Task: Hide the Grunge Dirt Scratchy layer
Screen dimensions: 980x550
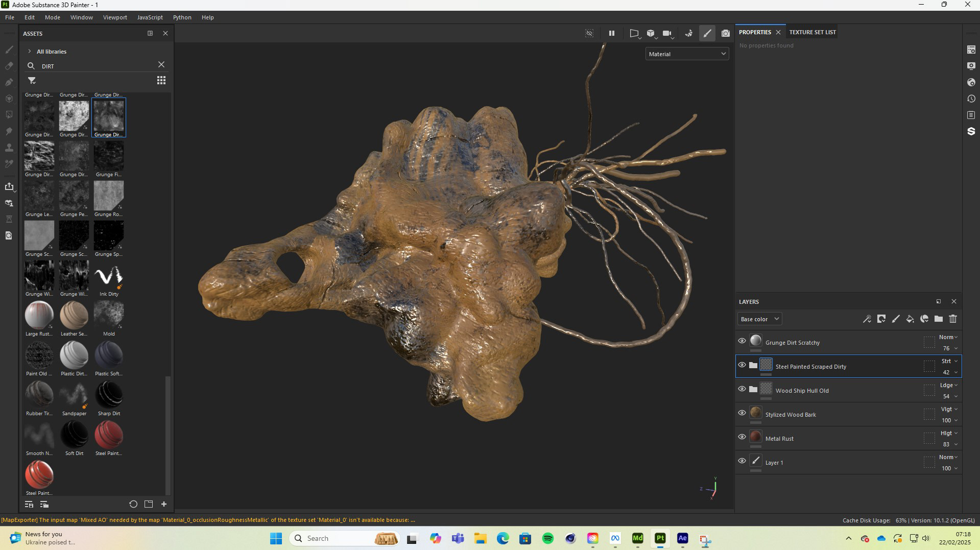Action: [742, 341]
